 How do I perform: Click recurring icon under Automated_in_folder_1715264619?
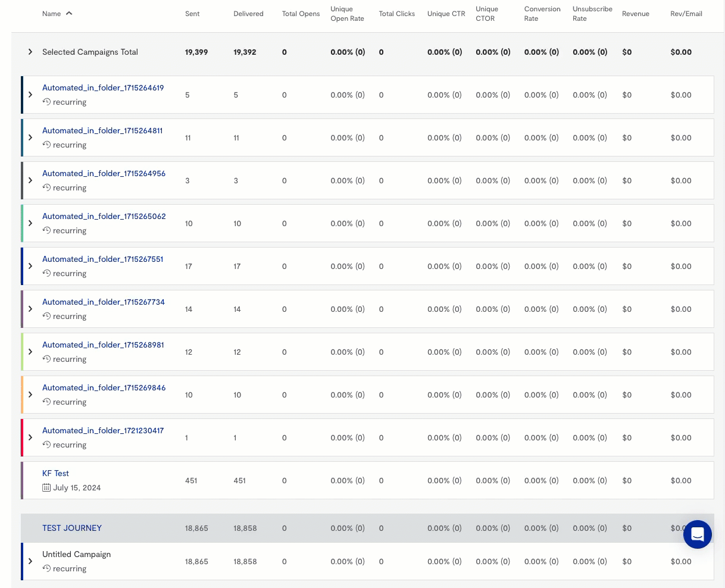46,102
